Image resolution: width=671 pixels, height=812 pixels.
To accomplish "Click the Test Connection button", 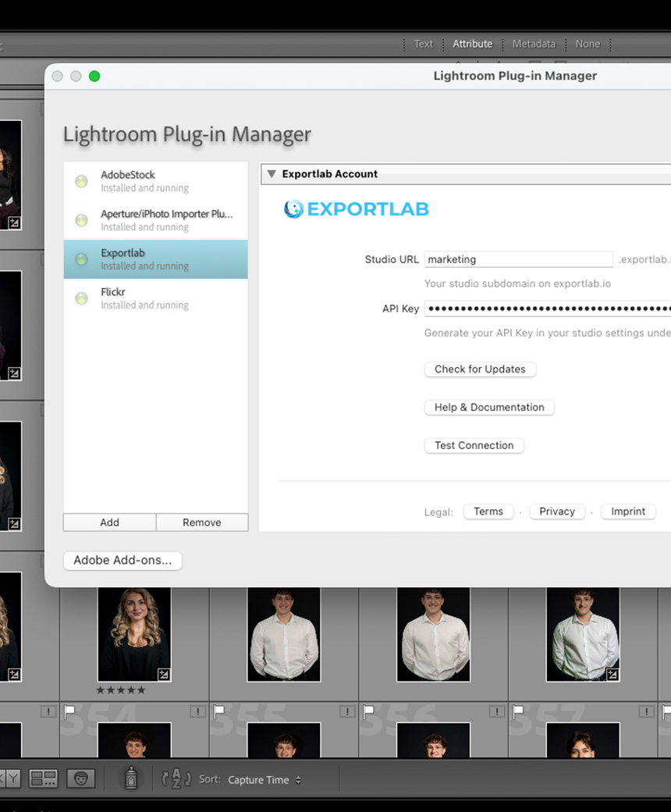I will (x=474, y=445).
